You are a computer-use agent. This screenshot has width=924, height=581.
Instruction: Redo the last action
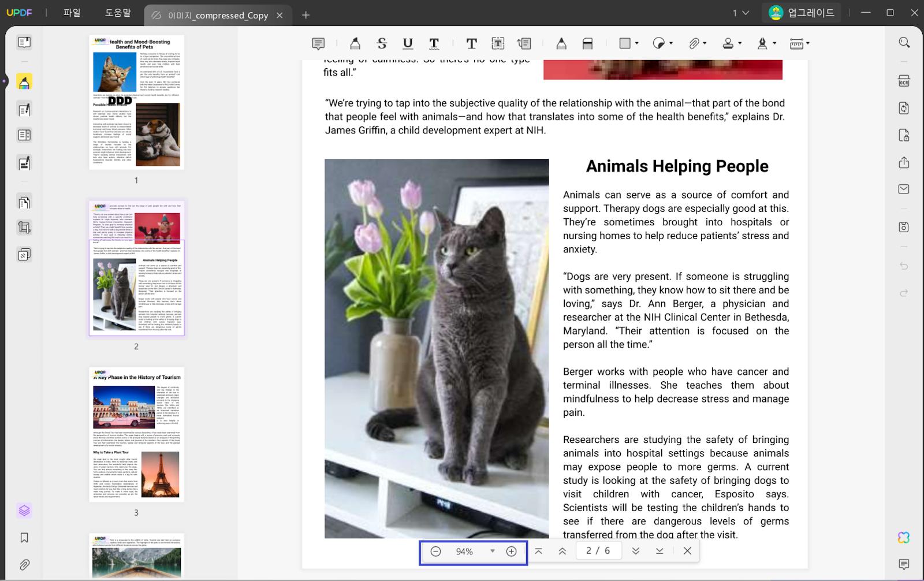click(x=904, y=293)
